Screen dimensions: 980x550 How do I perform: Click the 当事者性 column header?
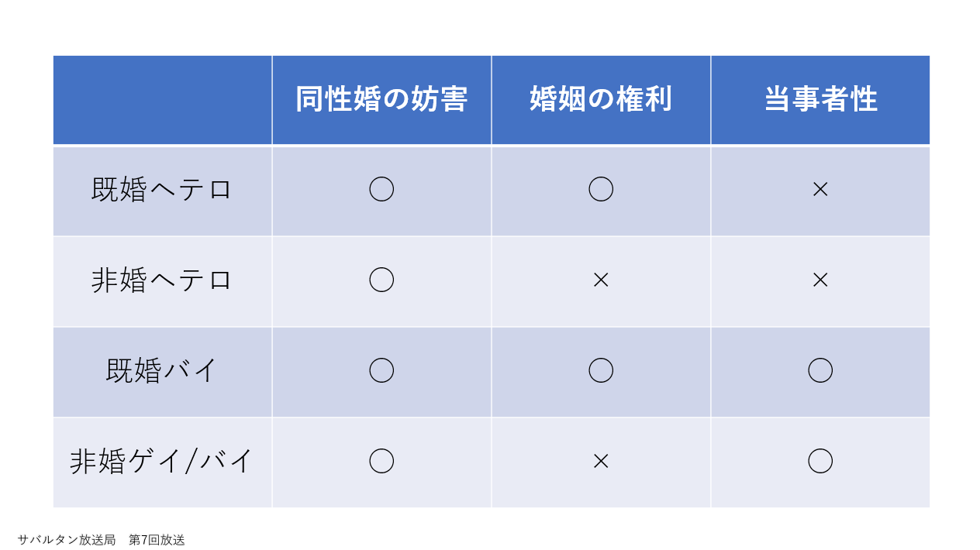click(x=820, y=99)
